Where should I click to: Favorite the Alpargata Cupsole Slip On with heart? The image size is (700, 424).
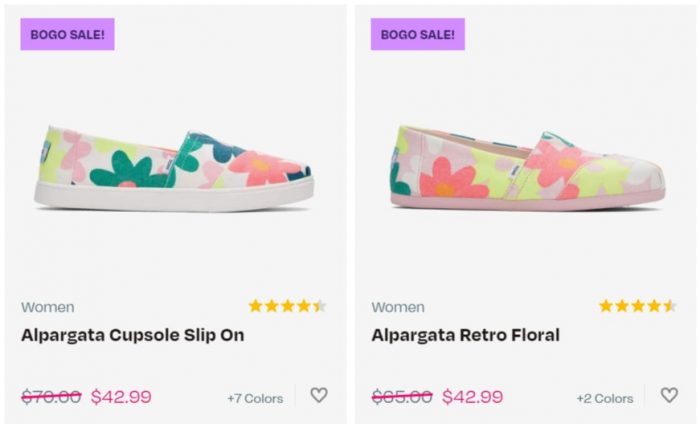pos(319,395)
